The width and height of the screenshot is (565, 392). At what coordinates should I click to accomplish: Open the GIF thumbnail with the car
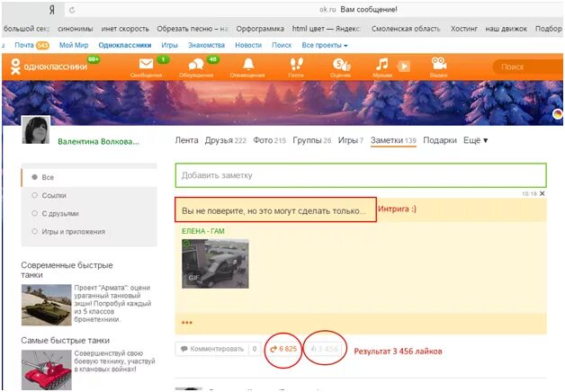point(215,263)
